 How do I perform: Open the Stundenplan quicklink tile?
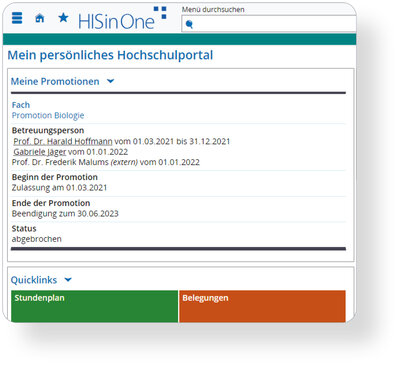pos(94,306)
